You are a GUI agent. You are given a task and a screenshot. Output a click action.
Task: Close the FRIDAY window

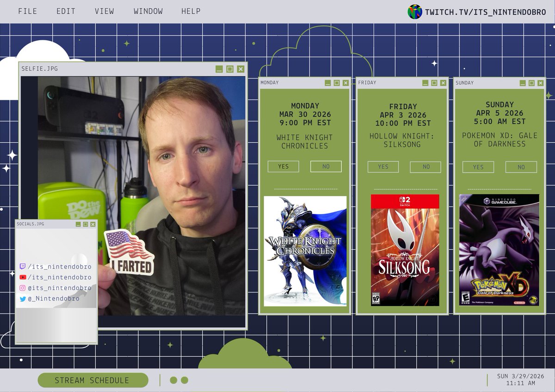444,83
